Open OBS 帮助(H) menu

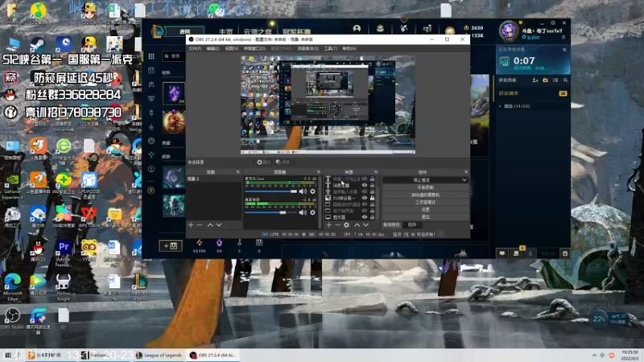349,48
